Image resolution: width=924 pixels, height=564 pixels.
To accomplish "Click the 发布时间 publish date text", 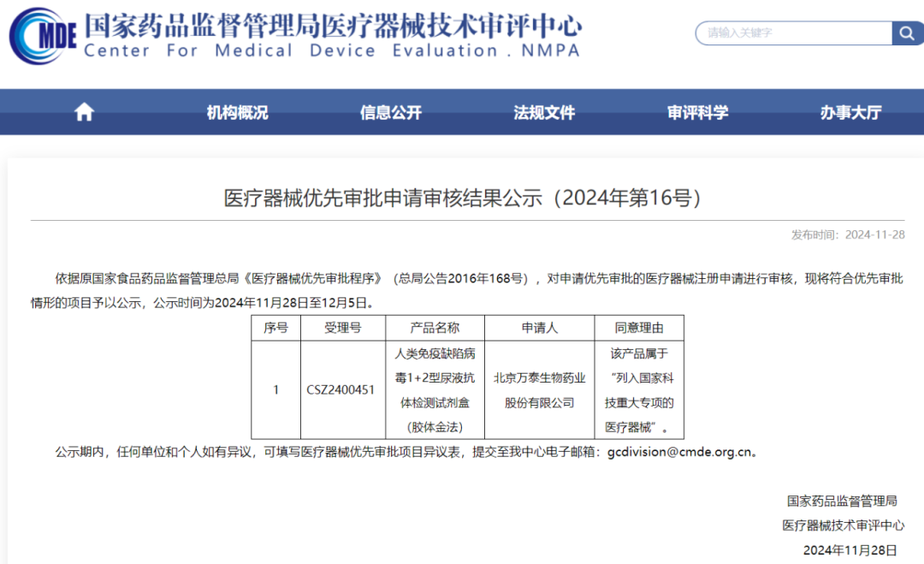I will click(x=848, y=235).
